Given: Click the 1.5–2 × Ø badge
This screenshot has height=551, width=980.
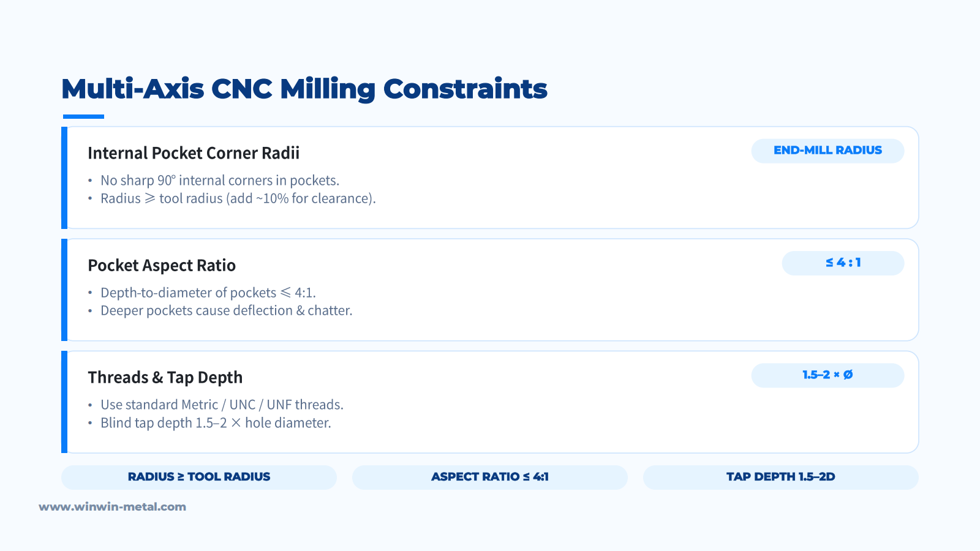Looking at the screenshot, I should pos(827,375).
